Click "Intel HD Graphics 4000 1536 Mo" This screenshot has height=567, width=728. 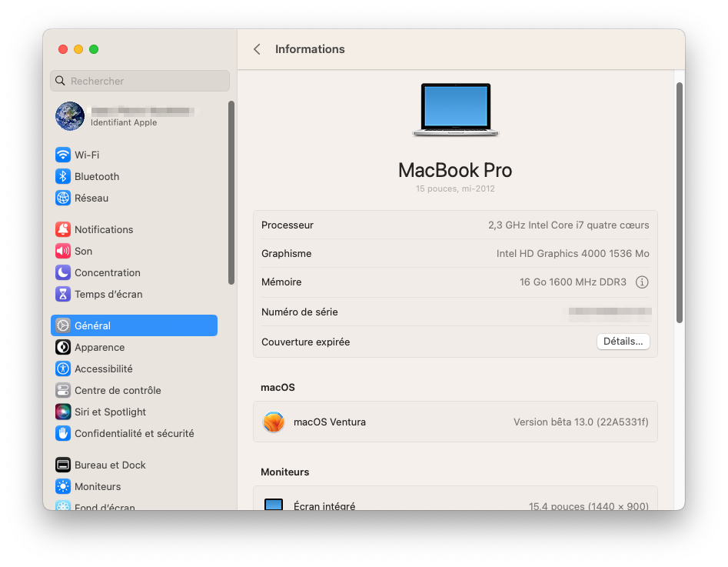coord(573,253)
